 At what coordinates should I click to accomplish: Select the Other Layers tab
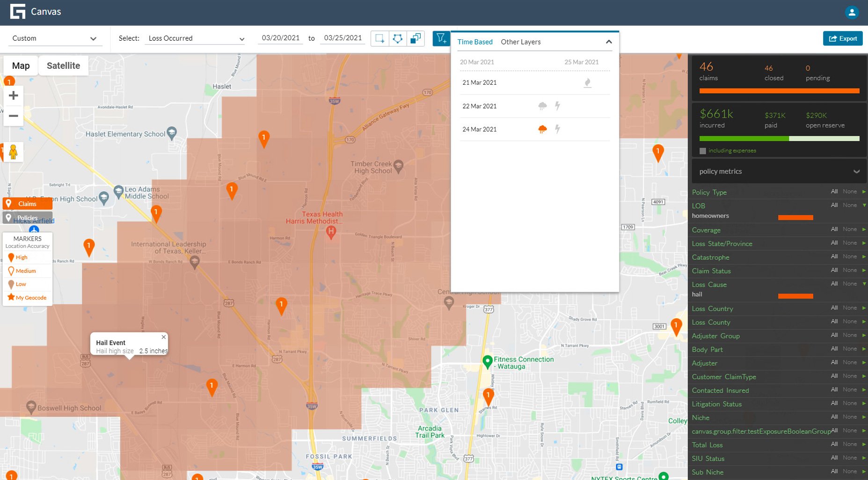[520, 42]
